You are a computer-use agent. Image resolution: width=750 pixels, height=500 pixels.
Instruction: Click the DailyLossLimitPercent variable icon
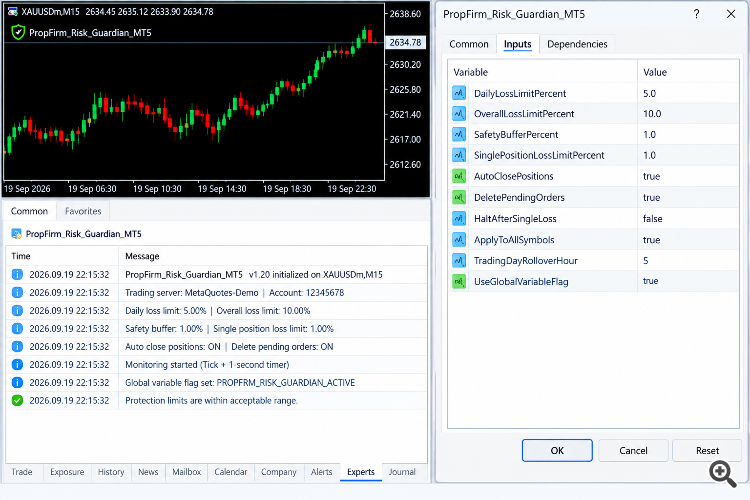point(459,93)
